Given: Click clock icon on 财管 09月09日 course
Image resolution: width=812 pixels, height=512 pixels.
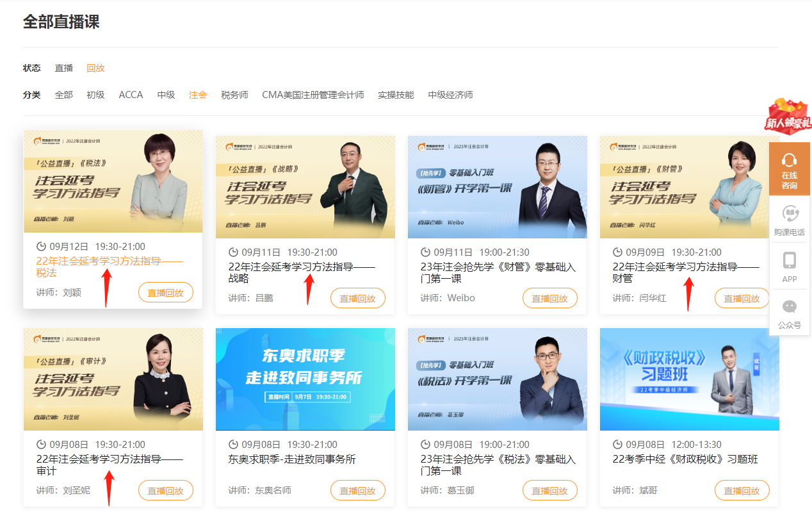Looking at the screenshot, I should [618, 252].
